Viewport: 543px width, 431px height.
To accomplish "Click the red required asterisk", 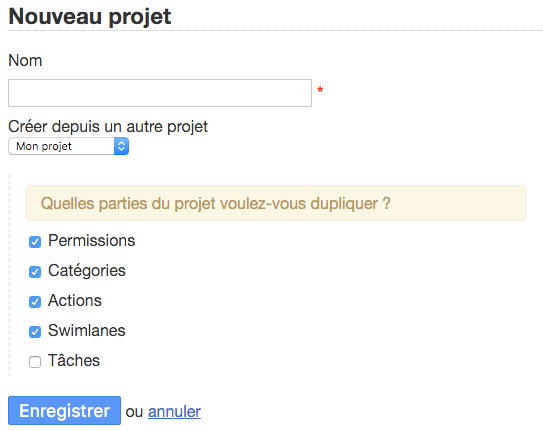I will pos(320,90).
